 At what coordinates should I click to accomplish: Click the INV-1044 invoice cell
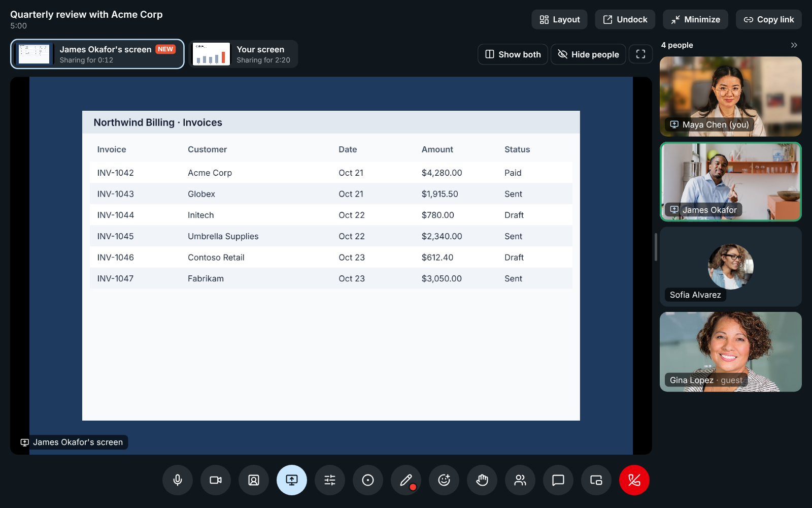tap(116, 215)
